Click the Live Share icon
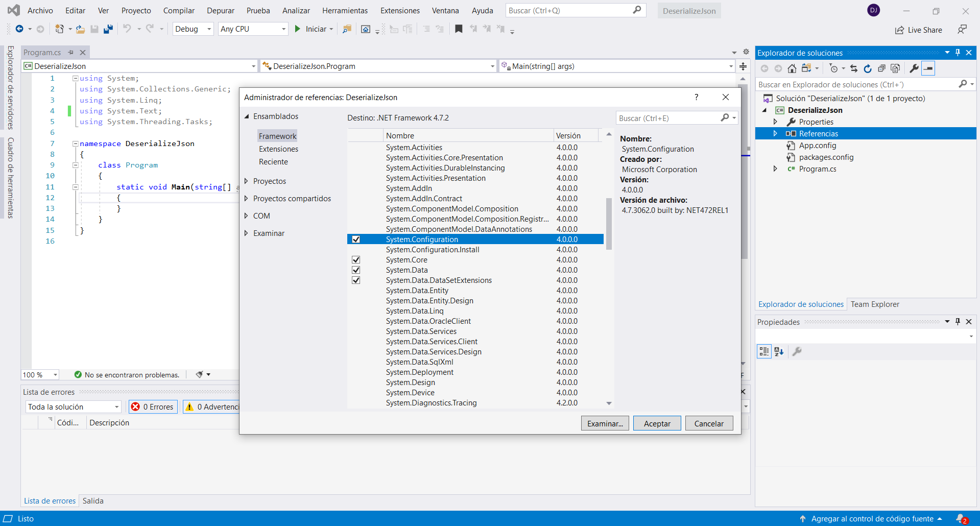The image size is (980, 526). point(899,30)
